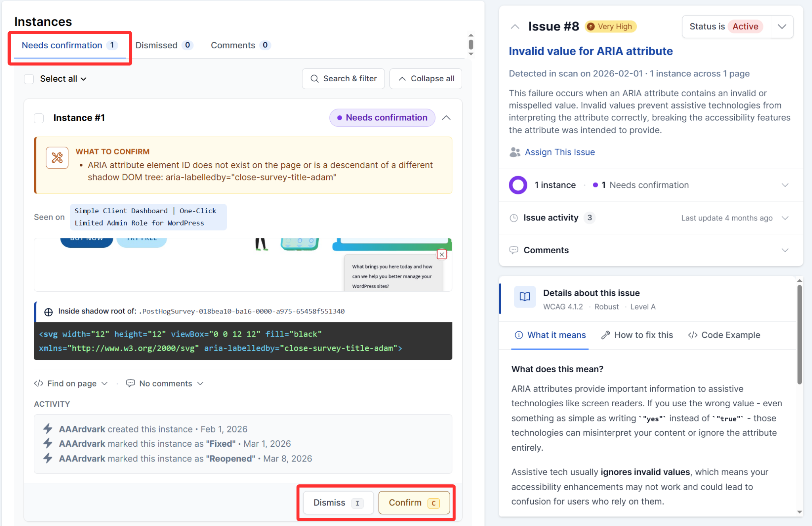Open the Needs confirmation tab
Screen dimensions: 812x526
point(69,45)
